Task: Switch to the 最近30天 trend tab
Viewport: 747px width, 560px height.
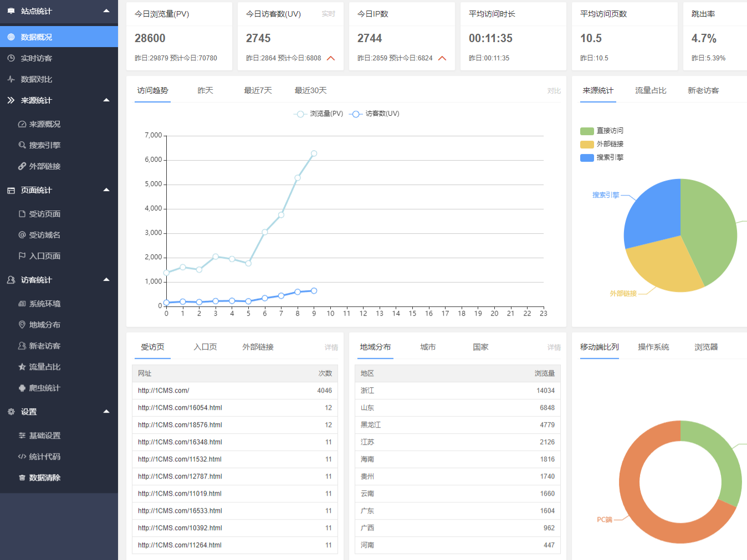Action: point(310,90)
